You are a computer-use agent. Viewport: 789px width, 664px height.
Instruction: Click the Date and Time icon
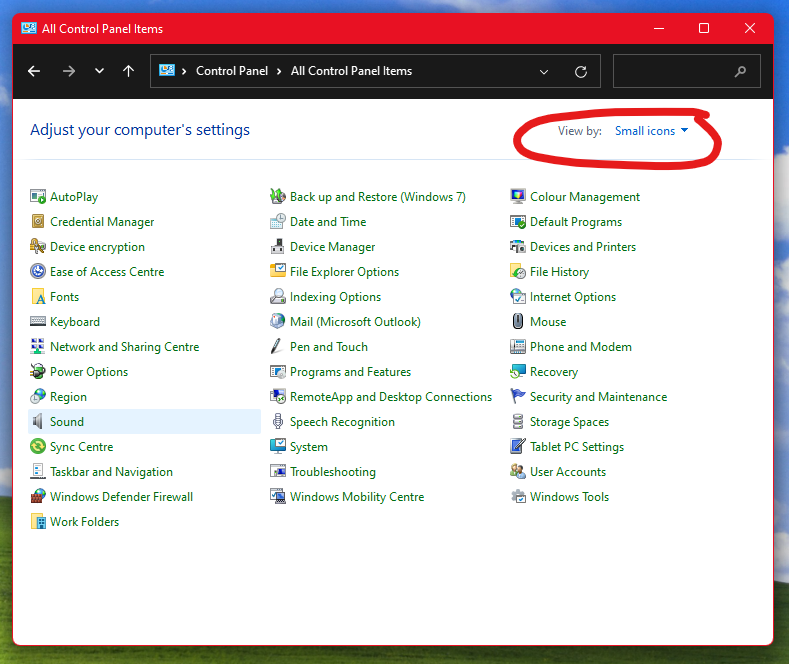coord(278,221)
